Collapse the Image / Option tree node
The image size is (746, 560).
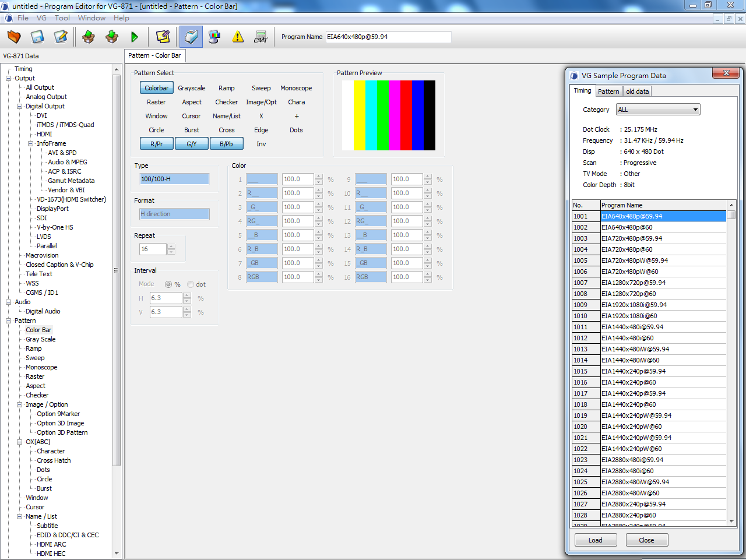point(20,404)
